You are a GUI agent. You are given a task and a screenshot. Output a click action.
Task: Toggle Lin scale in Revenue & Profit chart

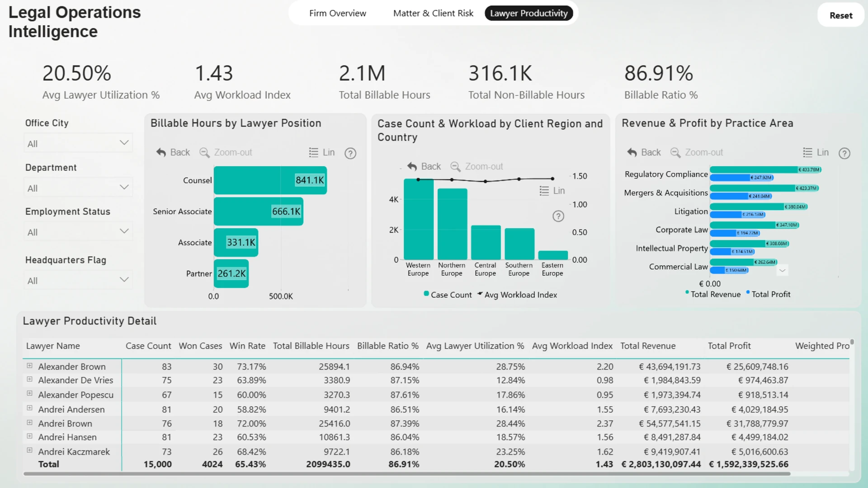pos(816,153)
